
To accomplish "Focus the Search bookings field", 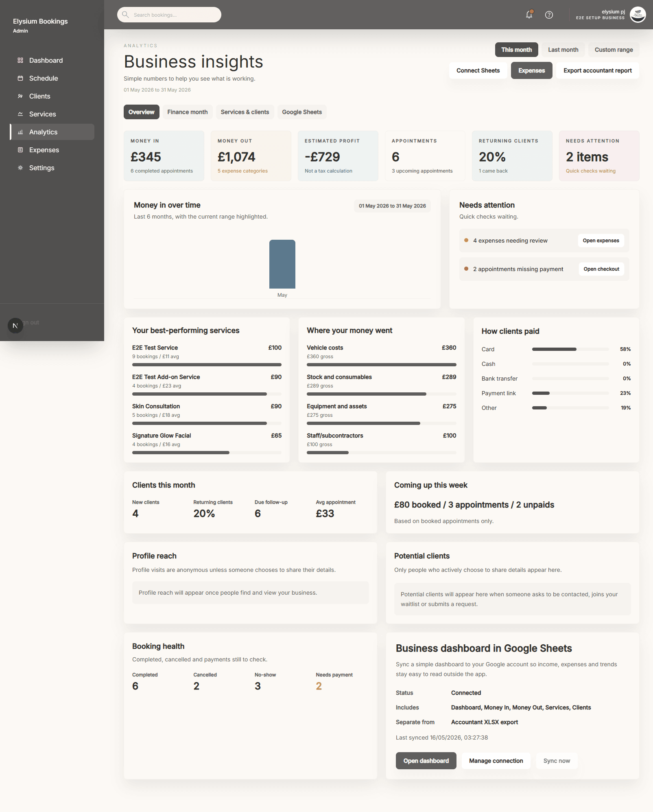I will (x=169, y=15).
